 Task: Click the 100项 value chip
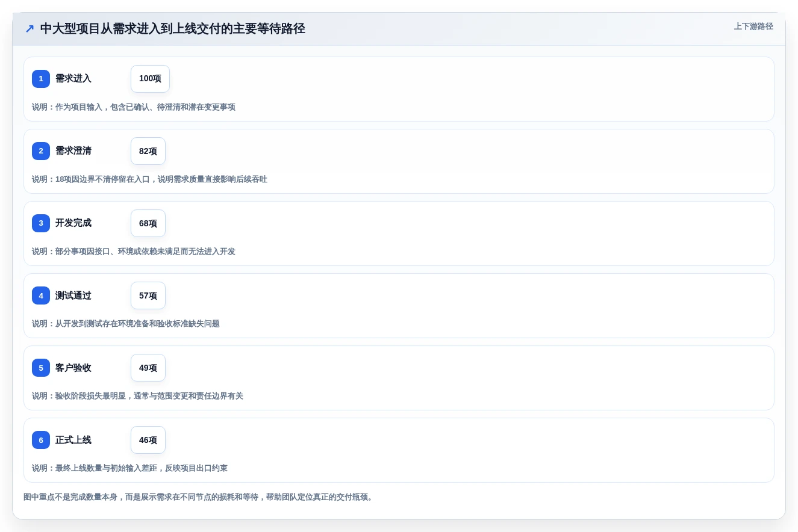150,79
